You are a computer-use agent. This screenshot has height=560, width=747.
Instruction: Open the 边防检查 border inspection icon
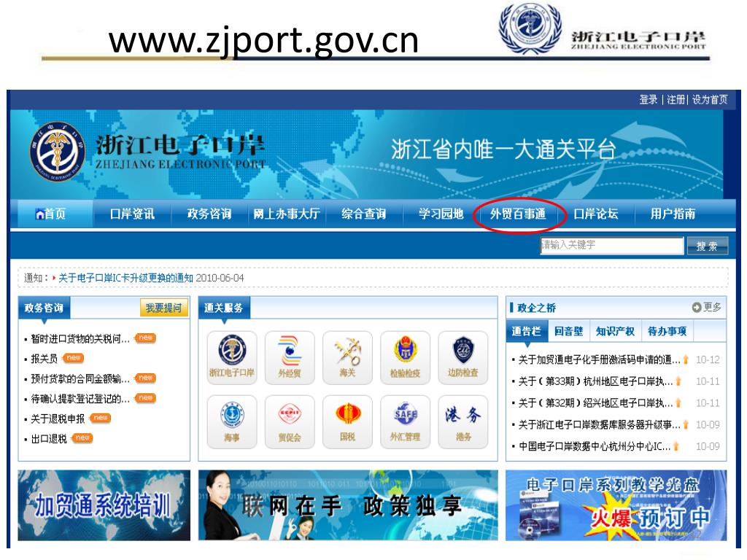pyautogui.click(x=463, y=357)
